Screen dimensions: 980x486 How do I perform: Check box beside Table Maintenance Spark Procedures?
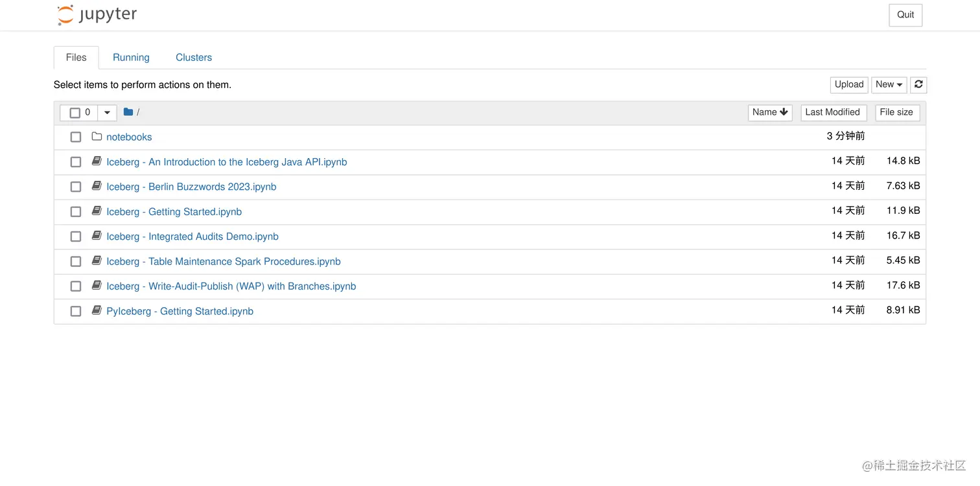tap(76, 262)
